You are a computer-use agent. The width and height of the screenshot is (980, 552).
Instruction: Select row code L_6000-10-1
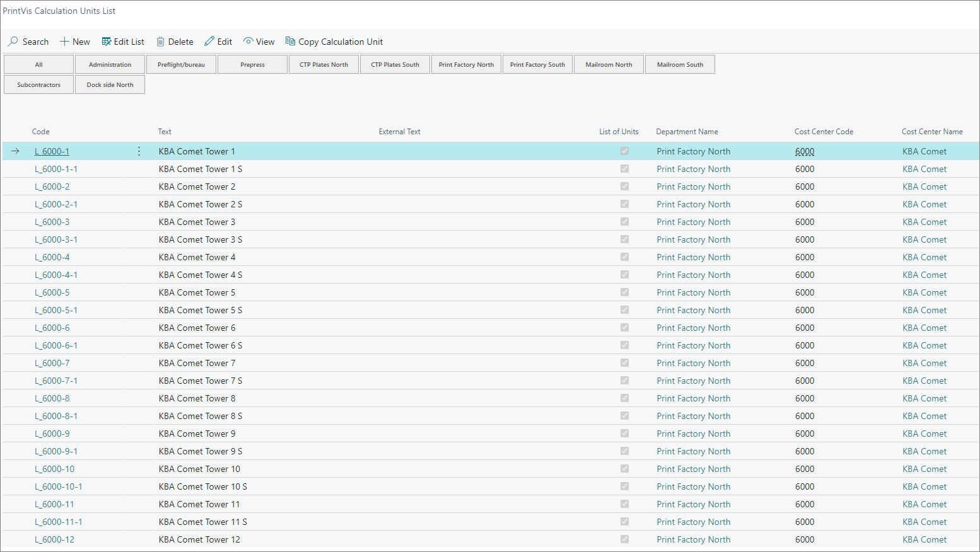pyautogui.click(x=59, y=486)
